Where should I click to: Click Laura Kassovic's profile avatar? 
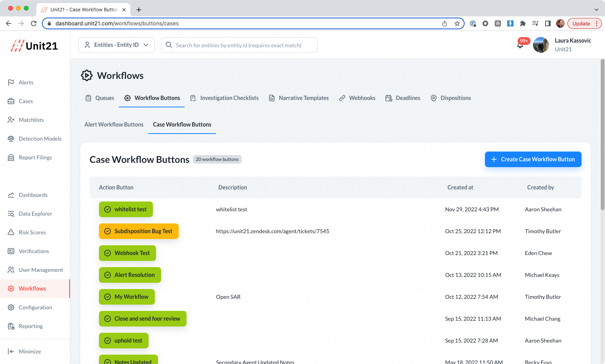[x=541, y=45]
